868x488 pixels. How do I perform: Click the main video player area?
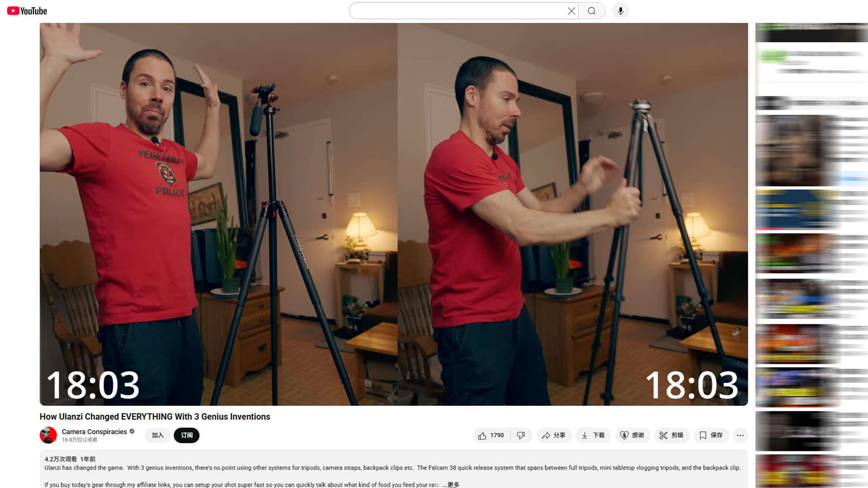(x=393, y=214)
